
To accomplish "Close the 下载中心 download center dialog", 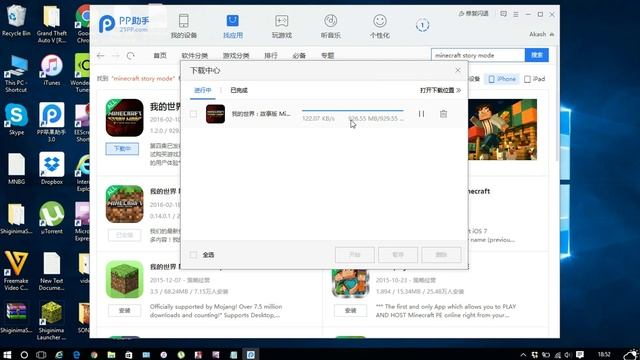I will click(x=458, y=70).
